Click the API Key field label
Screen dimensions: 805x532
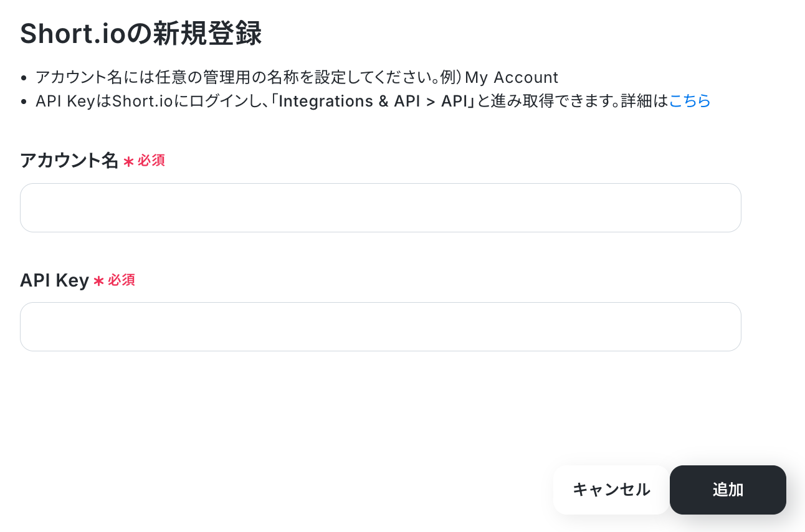pyautogui.click(x=55, y=280)
